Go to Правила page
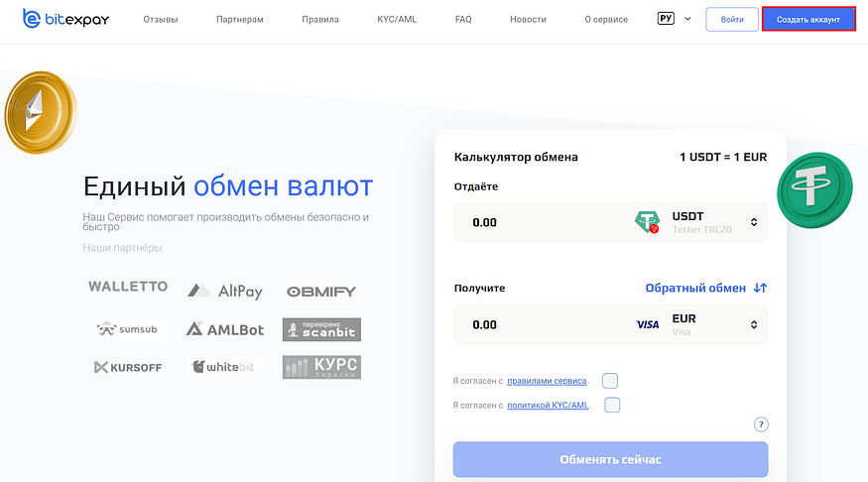868x482 pixels. 320,20
